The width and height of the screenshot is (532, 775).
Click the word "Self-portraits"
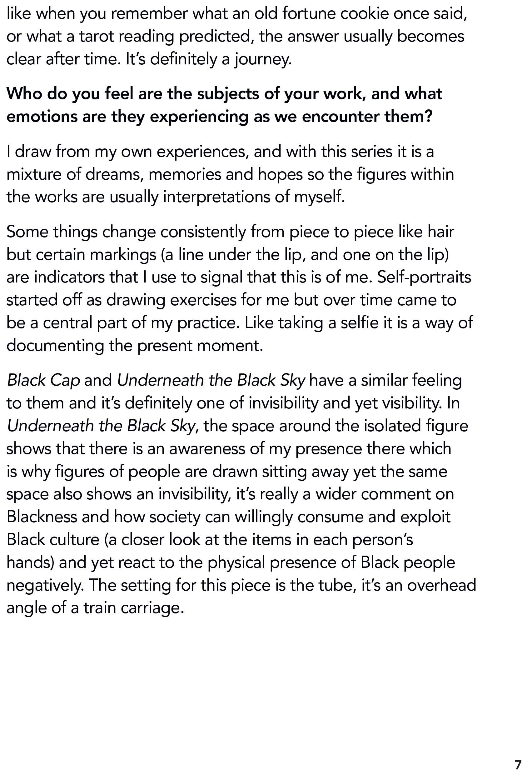(x=424, y=277)
